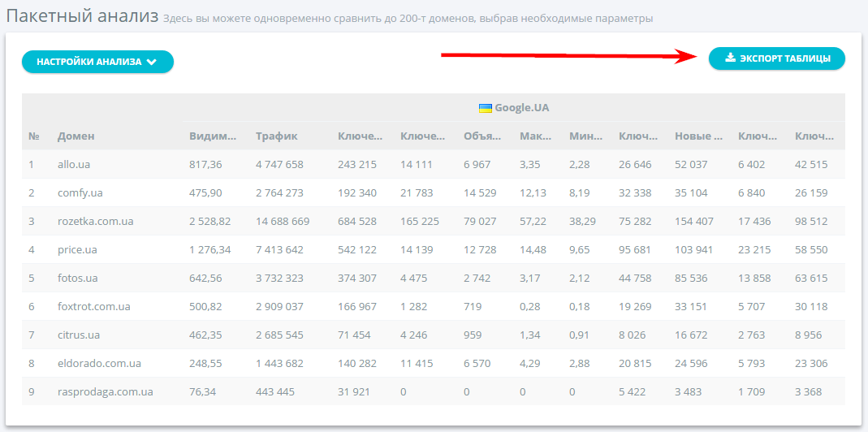Image resolution: width=868 pixels, height=432 pixels.
Task: Click the Google.UA group header
Action: click(x=514, y=108)
